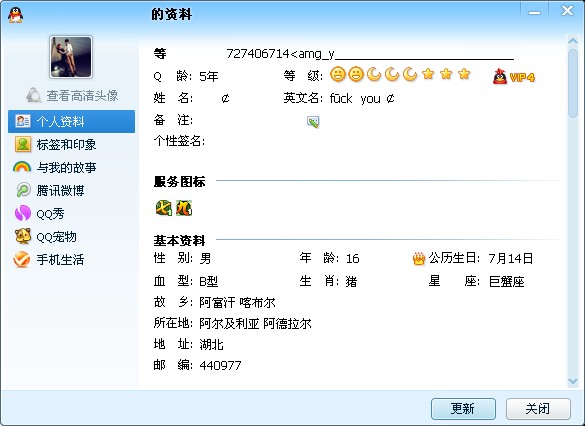The height and width of the screenshot is (426, 585).
Task: Click the scrollbar down arrow
Action: point(573,381)
